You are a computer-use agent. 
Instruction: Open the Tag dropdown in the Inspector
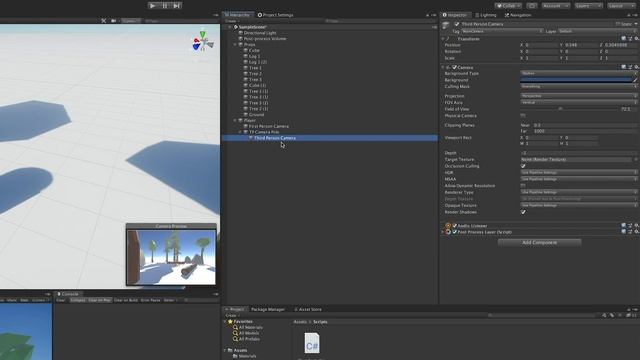[x=502, y=31]
